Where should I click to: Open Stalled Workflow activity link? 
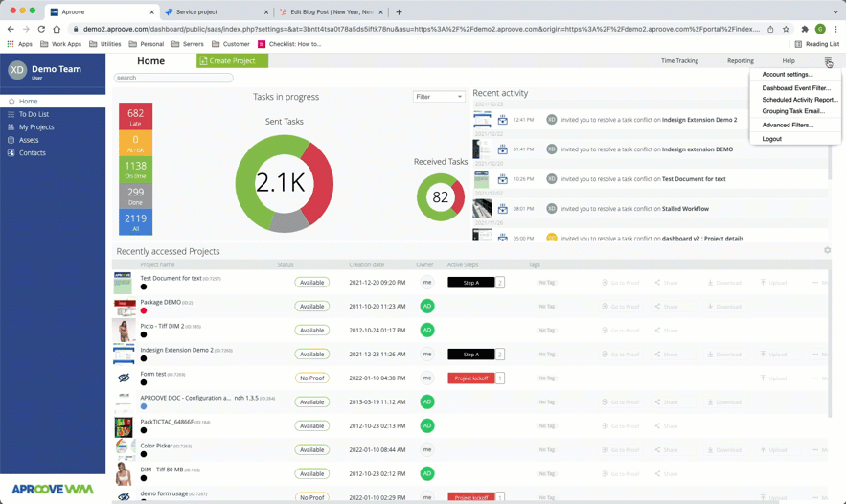(685, 209)
